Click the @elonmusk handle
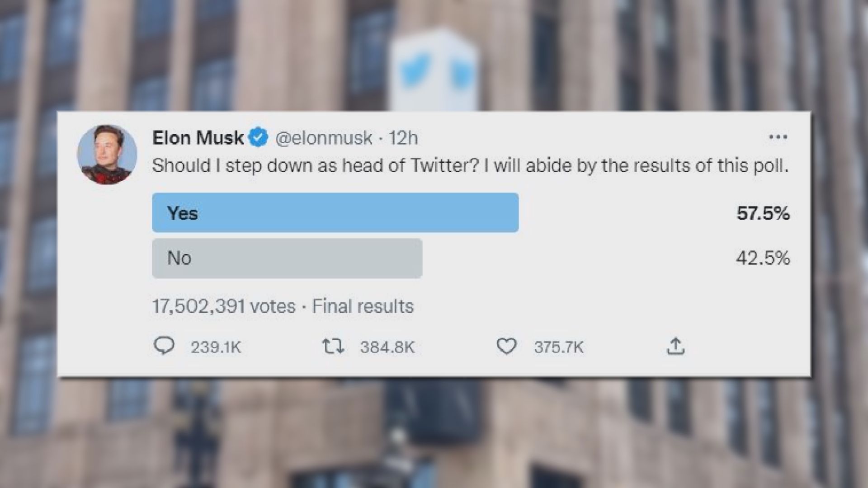The image size is (868, 488). 324,138
